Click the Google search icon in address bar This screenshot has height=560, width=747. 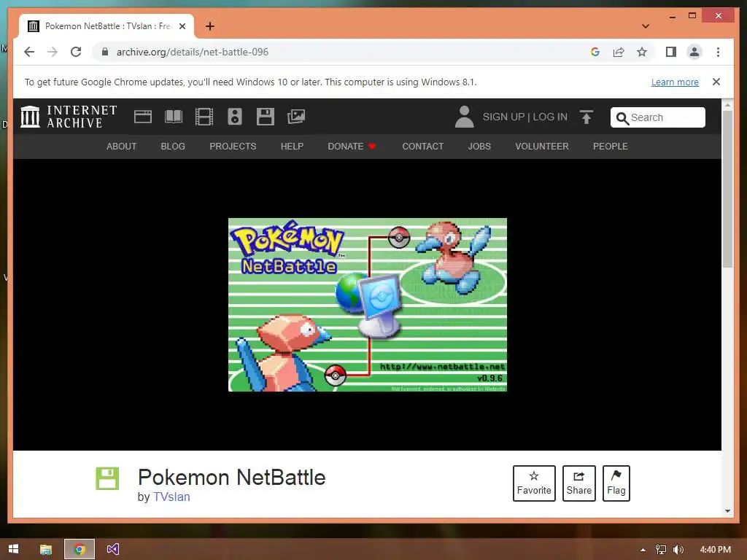(x=595, y=52)
